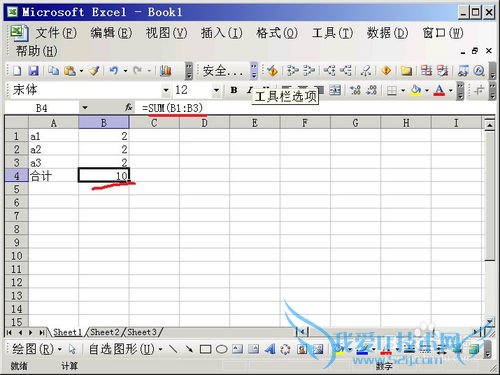Viewport: 500px width, 375px height.
Task: Click cell A1 containing a1
Action: point(53,136)
